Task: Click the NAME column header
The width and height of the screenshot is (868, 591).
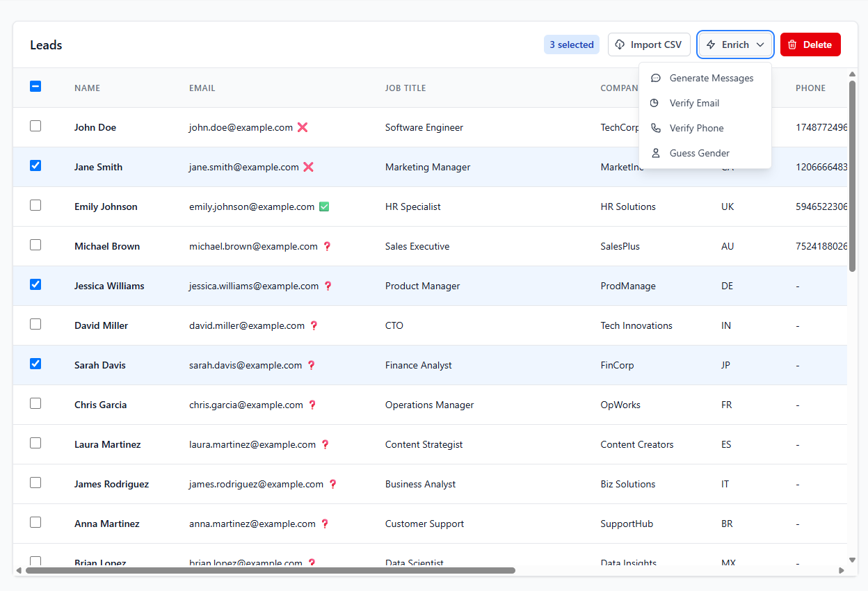Action: click(x=88, y=88)
